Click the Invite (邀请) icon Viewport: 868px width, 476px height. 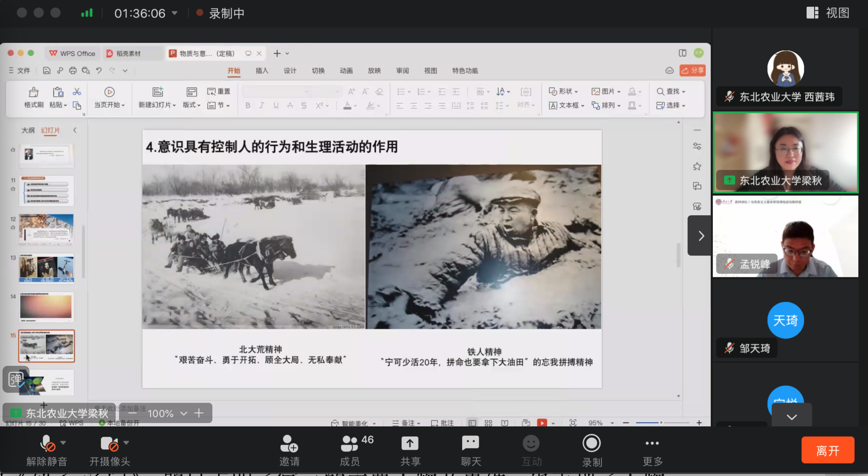point(289,444)
